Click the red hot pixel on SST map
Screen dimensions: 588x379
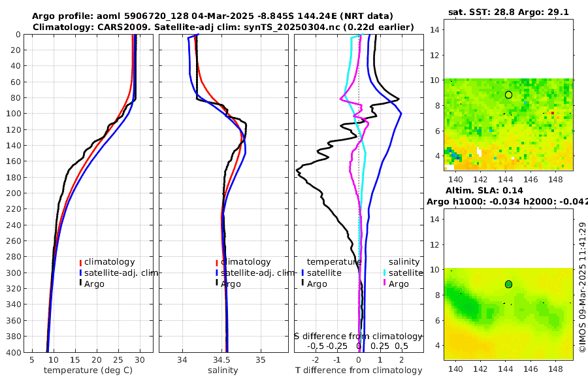[552, 112]
